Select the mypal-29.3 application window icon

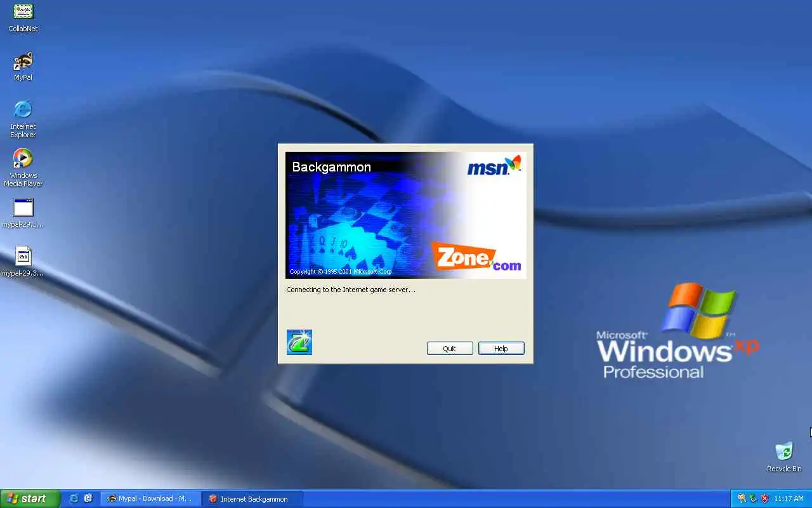23,213
